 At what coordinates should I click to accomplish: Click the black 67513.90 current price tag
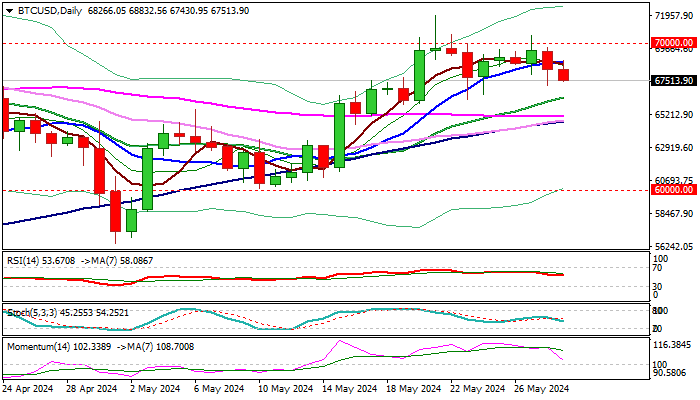coord(674,81)
